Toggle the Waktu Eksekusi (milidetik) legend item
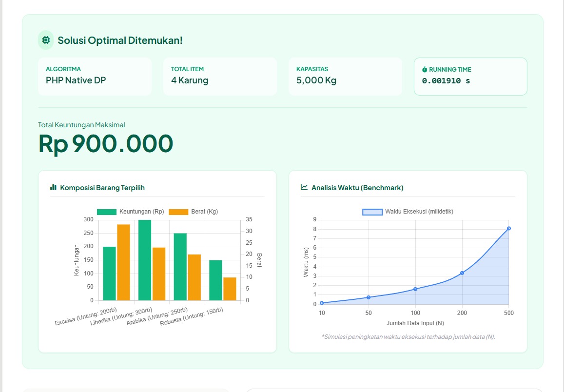Image resolution: width=564 pixels, height=392 pixels. click(x=408, y=212)
